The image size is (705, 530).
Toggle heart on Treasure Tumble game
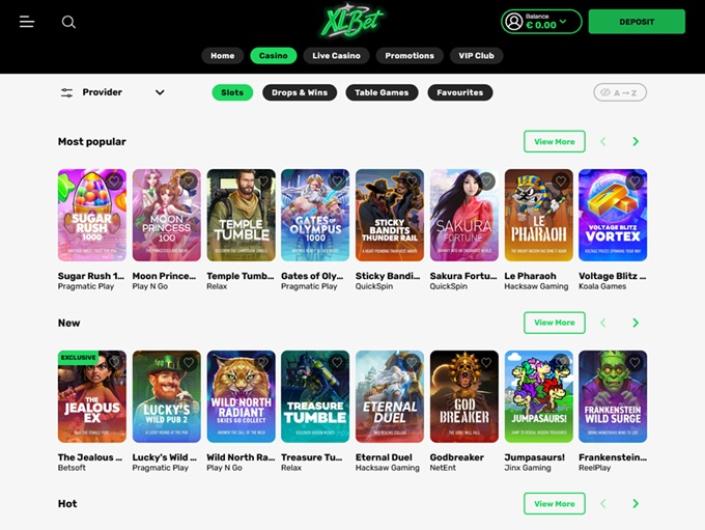[x=337, y=362]
